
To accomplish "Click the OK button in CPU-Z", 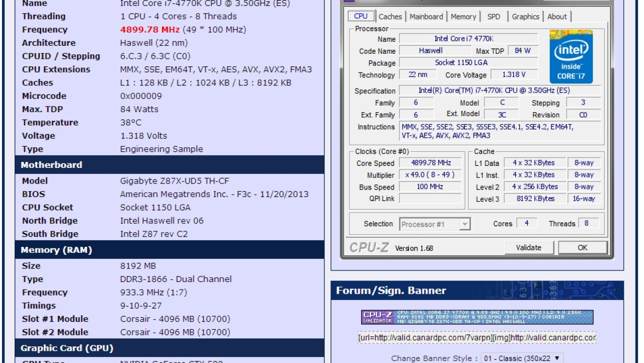I will click(x=582, y=247).
